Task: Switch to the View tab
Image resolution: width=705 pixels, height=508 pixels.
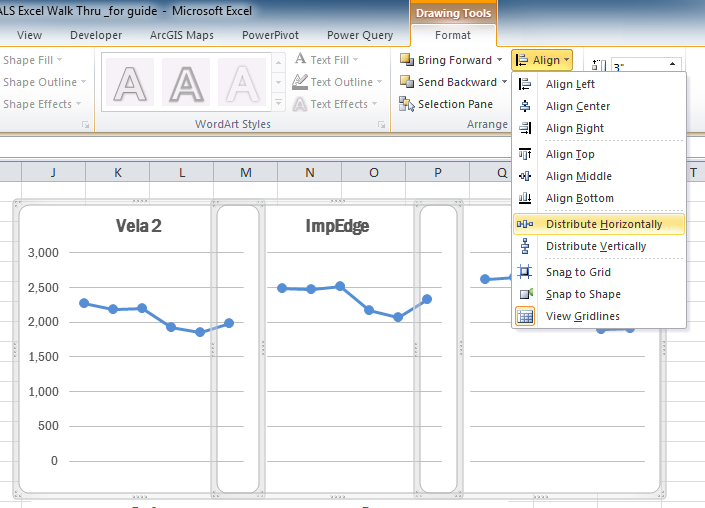Action: (x=29, y=35)
